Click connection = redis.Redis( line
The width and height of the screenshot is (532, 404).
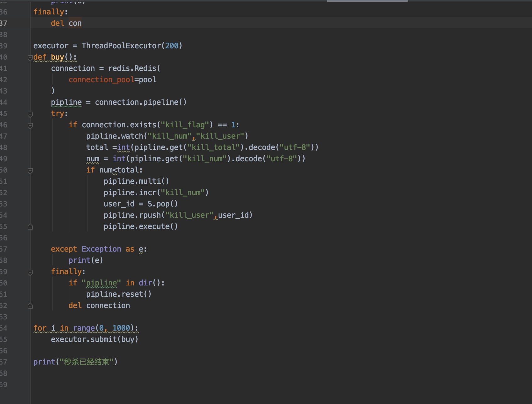(106, 68)
